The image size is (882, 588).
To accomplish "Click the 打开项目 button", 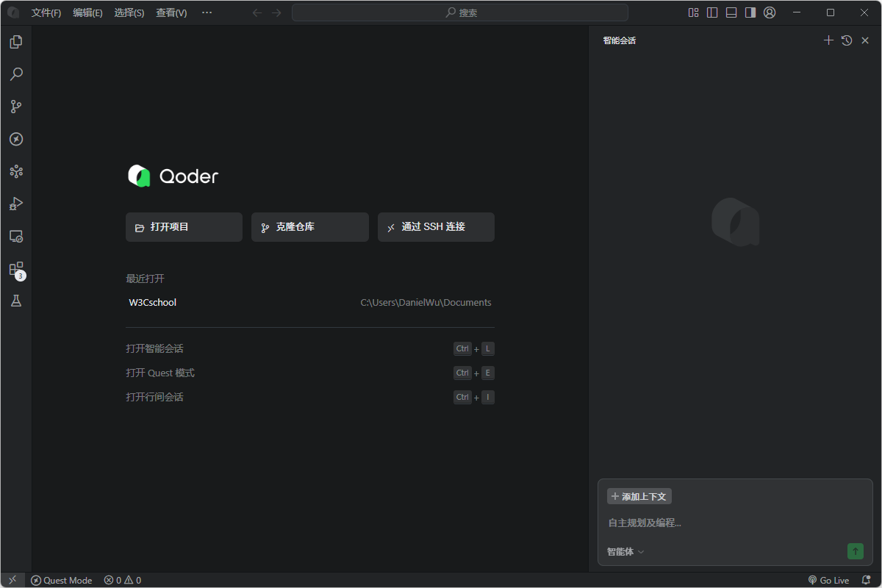I will click(184, 227).
